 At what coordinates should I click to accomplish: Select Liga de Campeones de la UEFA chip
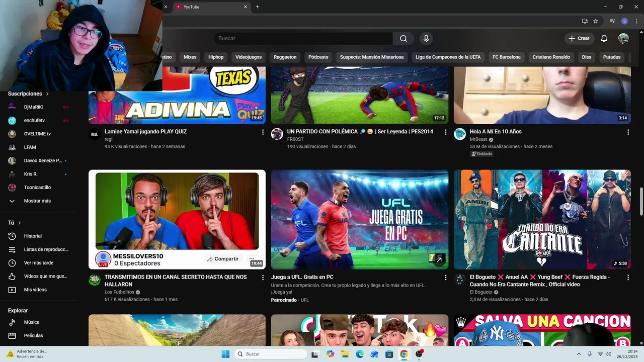tap(448, 57)
